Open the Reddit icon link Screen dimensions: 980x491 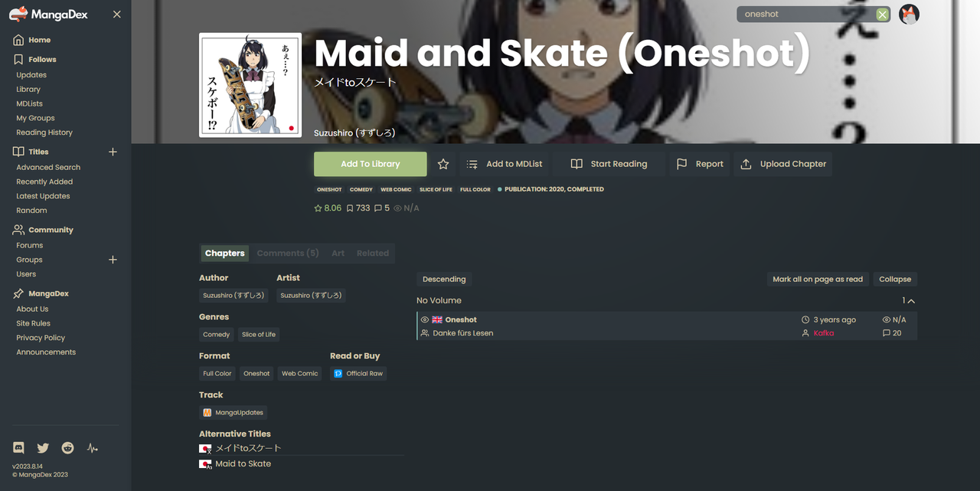point(68,448)
